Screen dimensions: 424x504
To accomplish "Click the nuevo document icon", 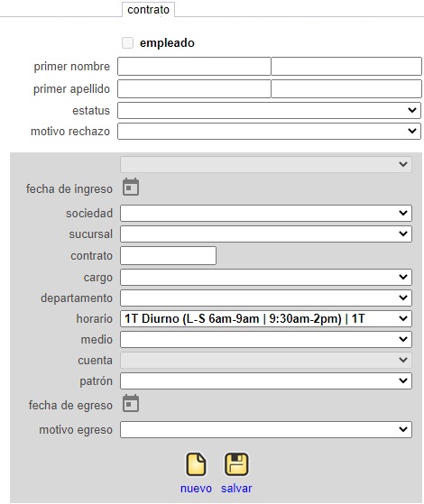I will tap(196, 464).
